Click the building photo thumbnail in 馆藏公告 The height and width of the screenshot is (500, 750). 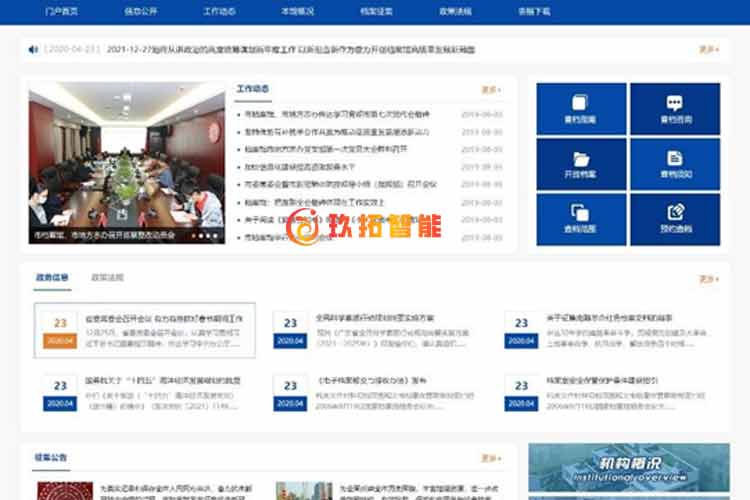click(304, 491)
